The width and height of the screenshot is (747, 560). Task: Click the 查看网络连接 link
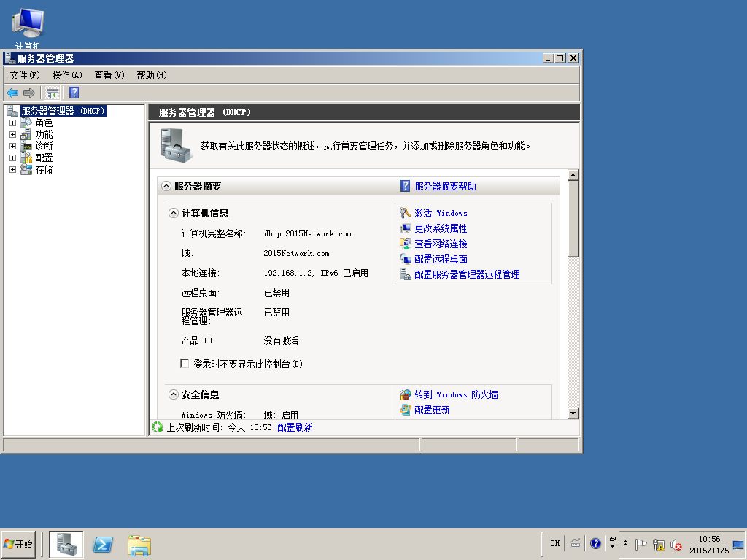tap(441, 244)
